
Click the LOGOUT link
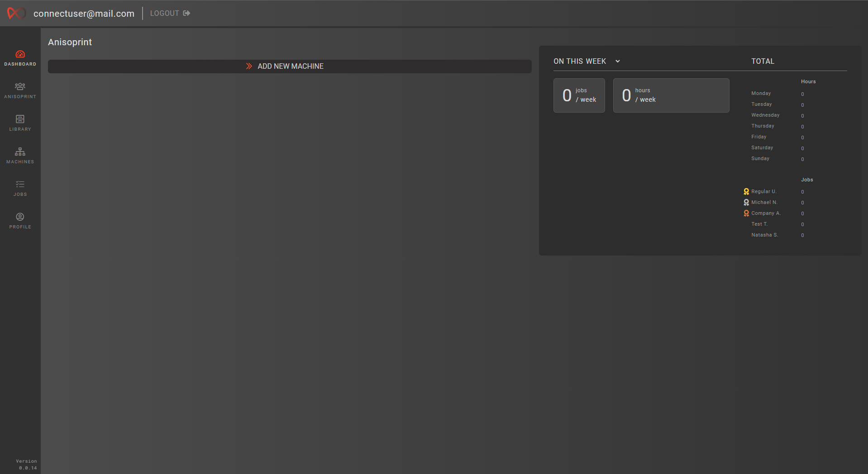coord(170,14)
